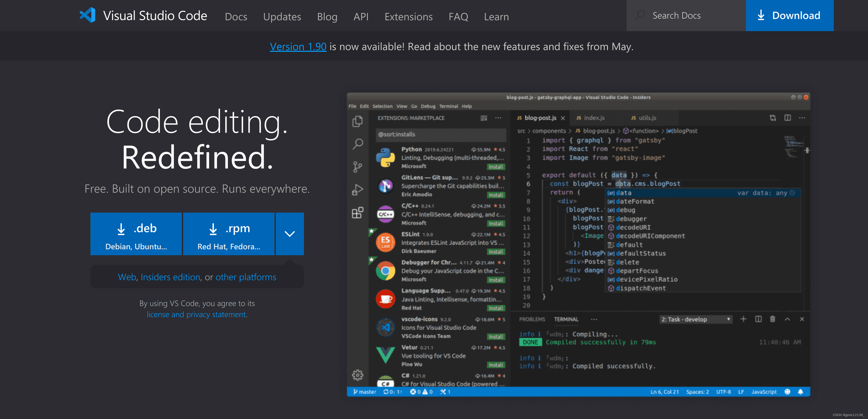868x419 pixels.
Task: Kill terminal with the trash icon
Action: [x=773, y=319]
